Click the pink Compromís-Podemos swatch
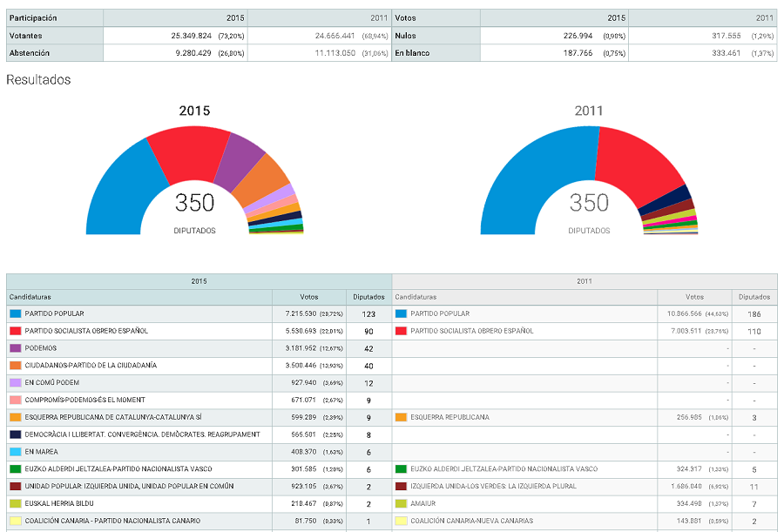Image resolution: width=784 pixels, height=532 pixels. coord(16,400)
